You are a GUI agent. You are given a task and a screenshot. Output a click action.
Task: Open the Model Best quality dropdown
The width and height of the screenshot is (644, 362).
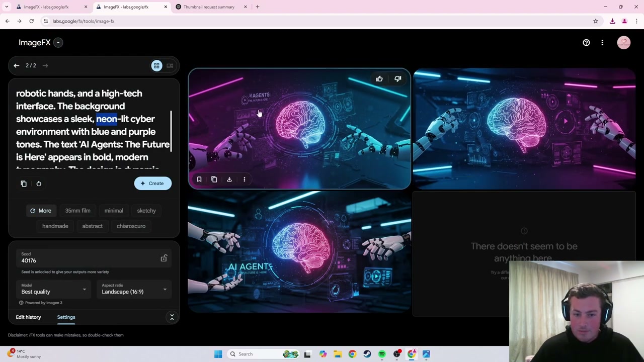pyautogui.click(x=54, y=289)
